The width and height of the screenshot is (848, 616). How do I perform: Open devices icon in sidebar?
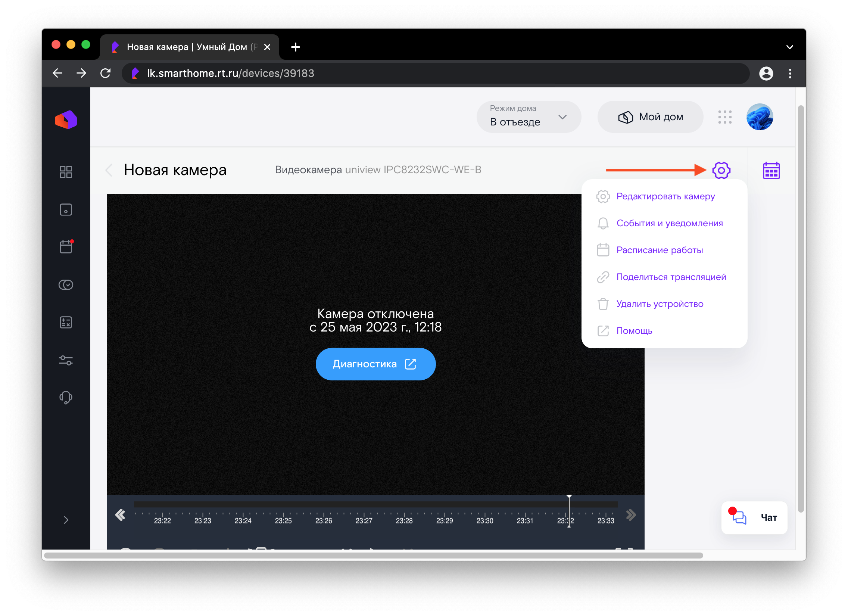coord(66,209)
